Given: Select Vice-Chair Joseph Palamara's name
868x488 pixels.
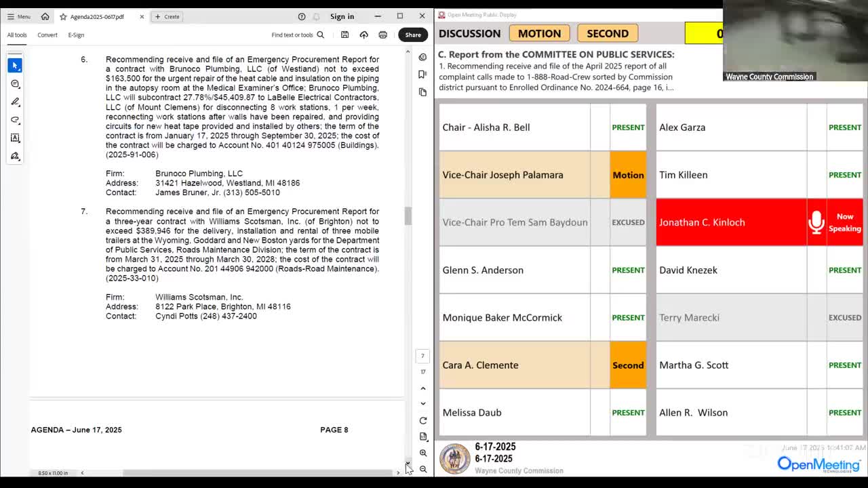Looking at the screenshot, I should [x=502, y=175].
